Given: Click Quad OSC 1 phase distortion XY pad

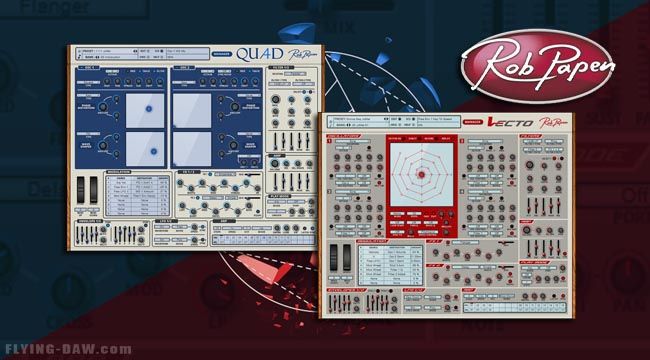Looking at the screenshot, I should [145, 111].
